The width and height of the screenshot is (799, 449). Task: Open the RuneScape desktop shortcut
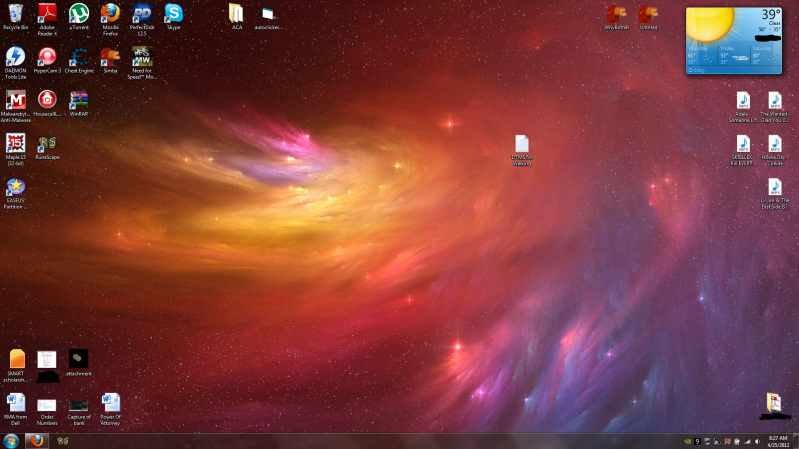(47, 143)
